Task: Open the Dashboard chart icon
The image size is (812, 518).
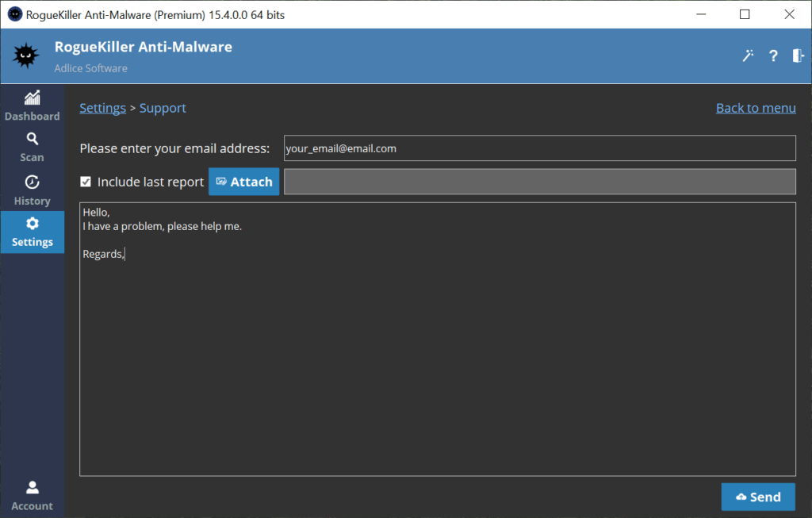Action: click(32, 98)
